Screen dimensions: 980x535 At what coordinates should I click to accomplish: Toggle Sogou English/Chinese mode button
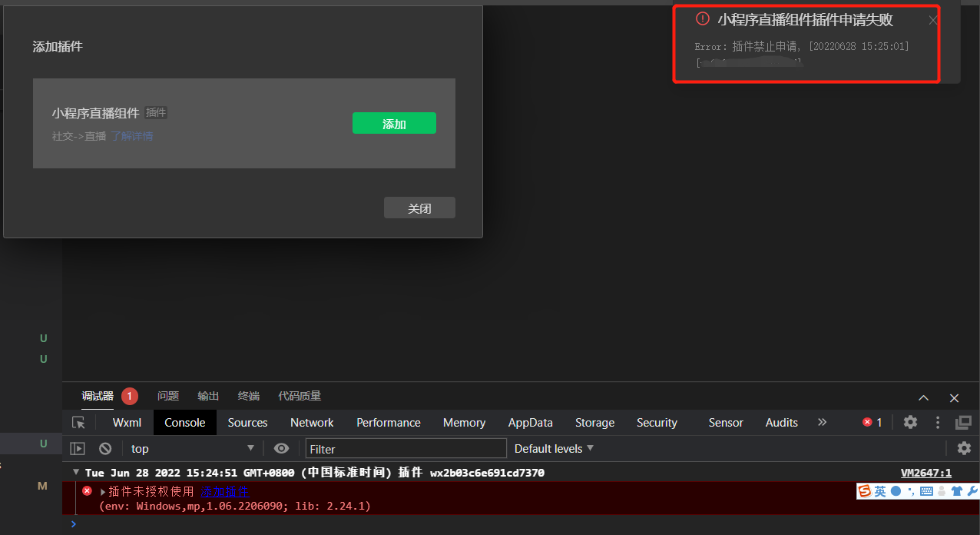[880, 491]
